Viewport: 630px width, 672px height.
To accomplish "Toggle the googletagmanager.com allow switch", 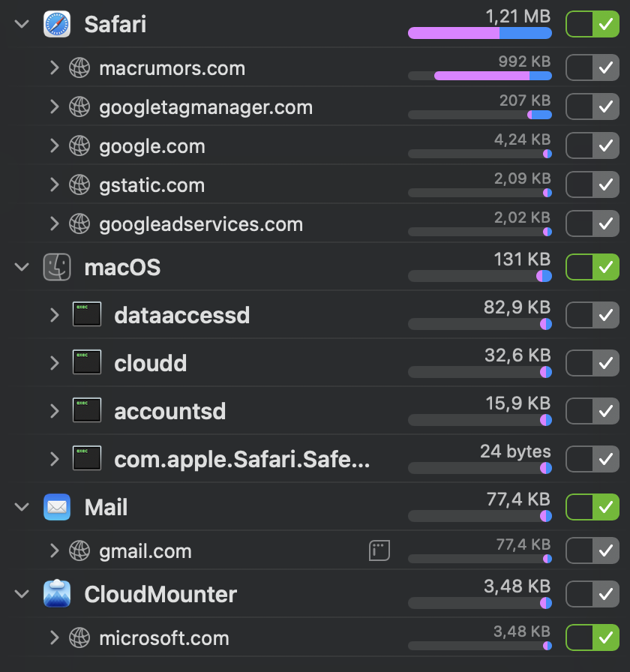I will 592,107.
